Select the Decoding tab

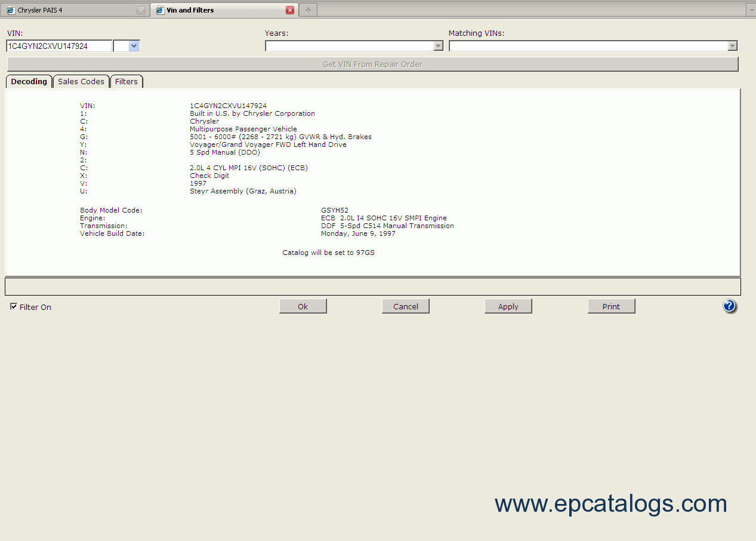coord(29,82)
